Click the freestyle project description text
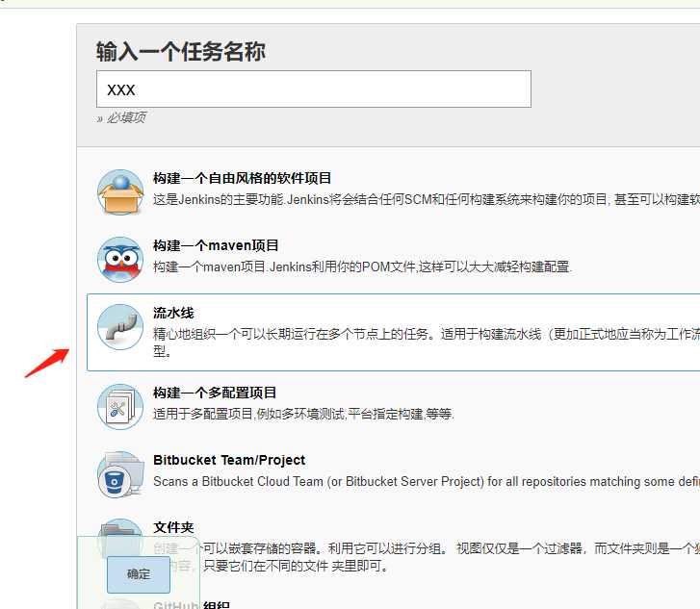This screenshot has height=609, width=700. coord(427,199)
